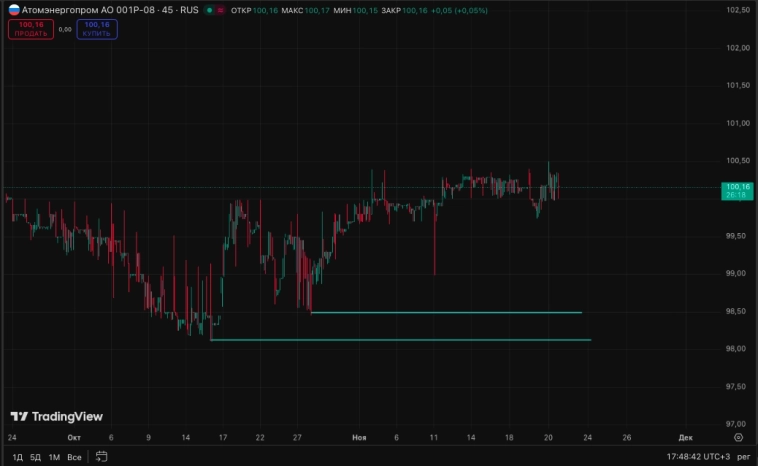
Task: Toggle the рег regular session mode
Action: [x=743, y=457]
